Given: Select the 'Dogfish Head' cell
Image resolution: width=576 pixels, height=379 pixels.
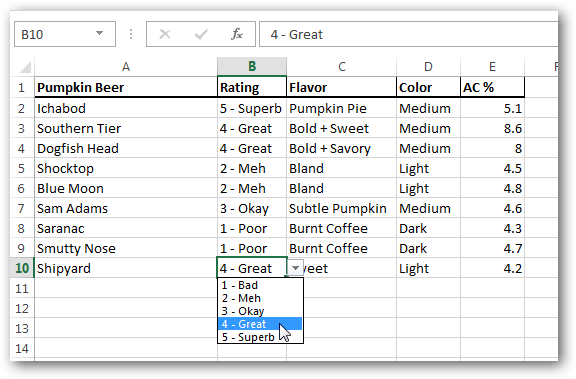Looking at the screenshot, I should coord(126,148).
